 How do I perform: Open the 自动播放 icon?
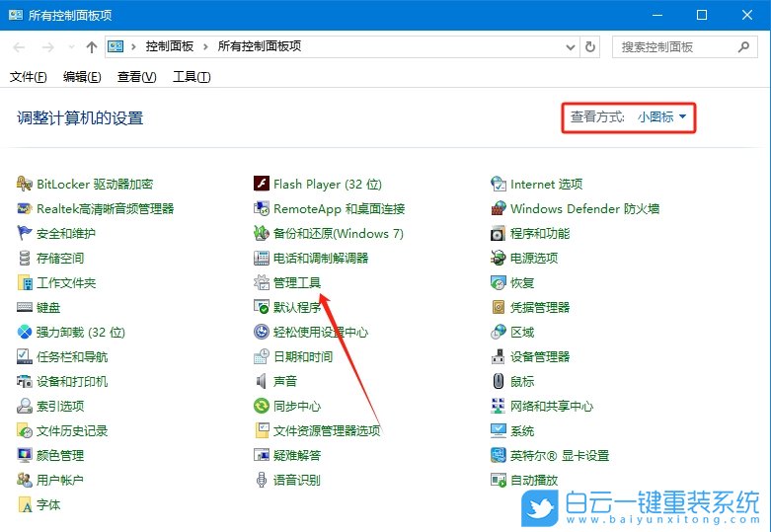click(x=499, y=480)
